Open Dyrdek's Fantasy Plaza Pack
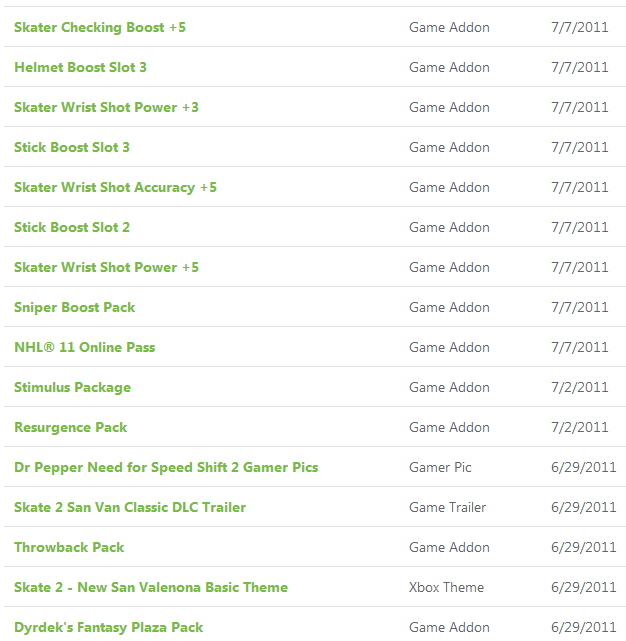 coord(108,628)
